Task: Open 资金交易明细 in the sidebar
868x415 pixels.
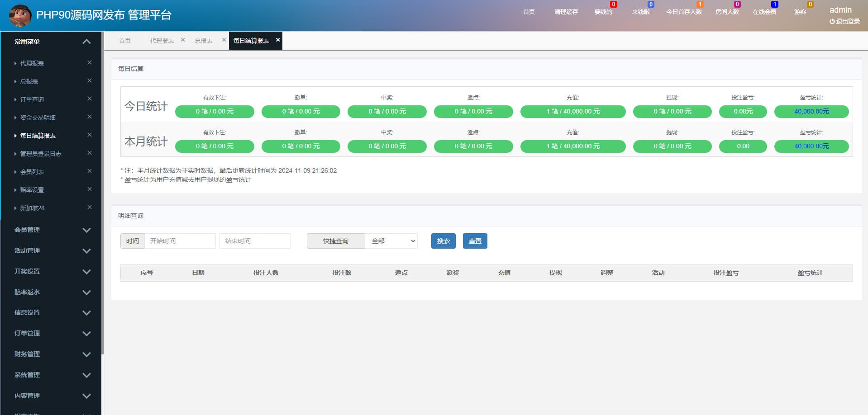Action: (38, 118)
